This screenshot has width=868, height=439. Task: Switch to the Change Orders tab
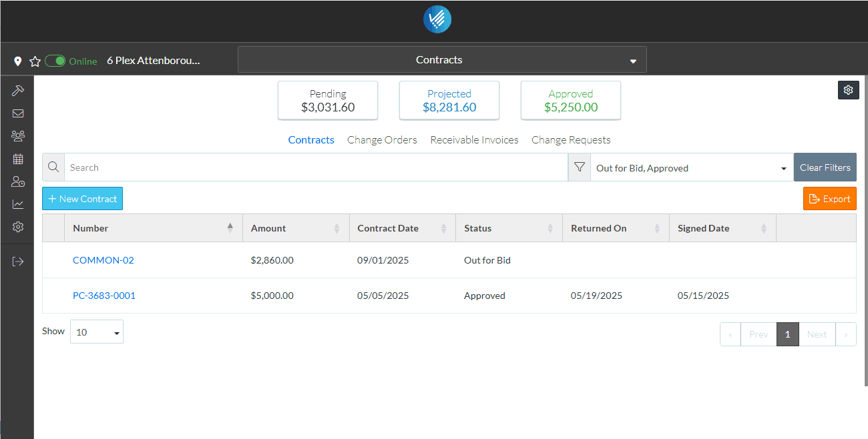[382, 140]
